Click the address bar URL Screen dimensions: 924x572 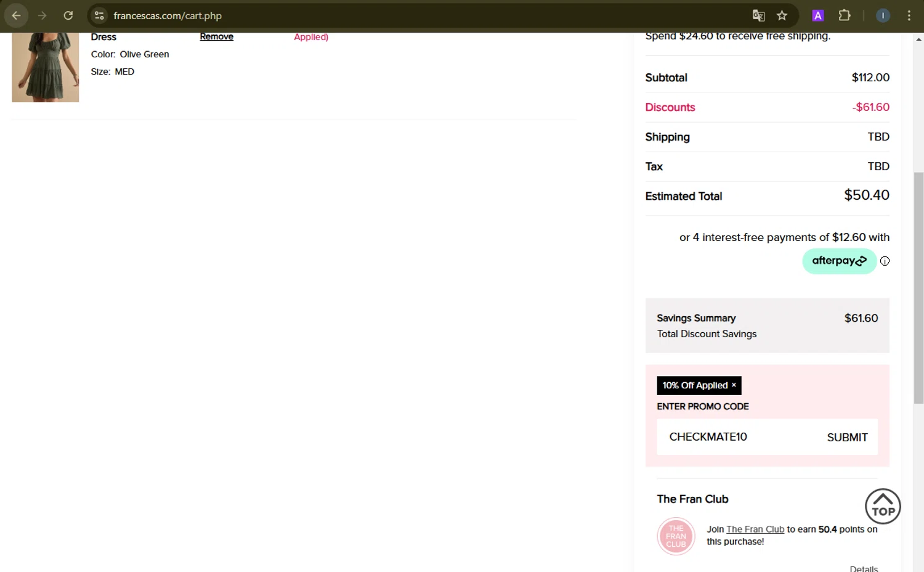(168, 15)
